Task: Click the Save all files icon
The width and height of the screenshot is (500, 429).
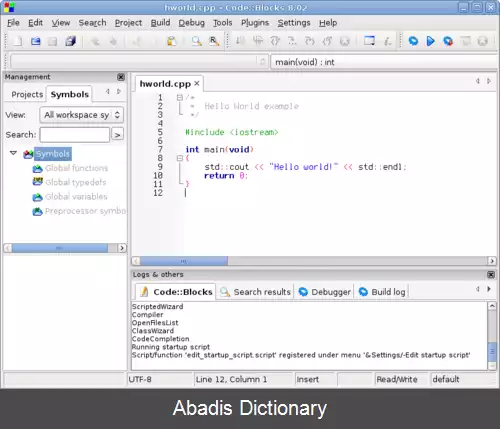Action: click(70, 41)
